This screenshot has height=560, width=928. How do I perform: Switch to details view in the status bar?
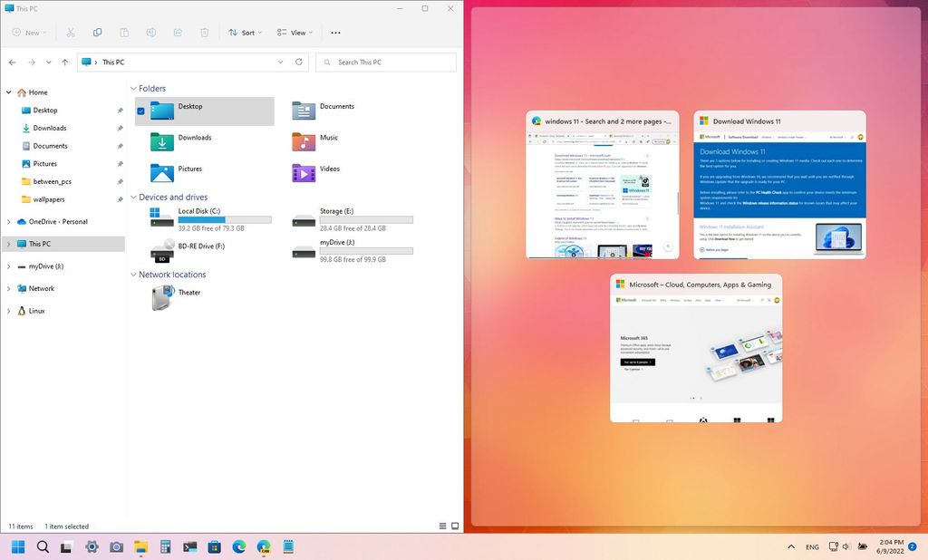[x=441, y=526]
